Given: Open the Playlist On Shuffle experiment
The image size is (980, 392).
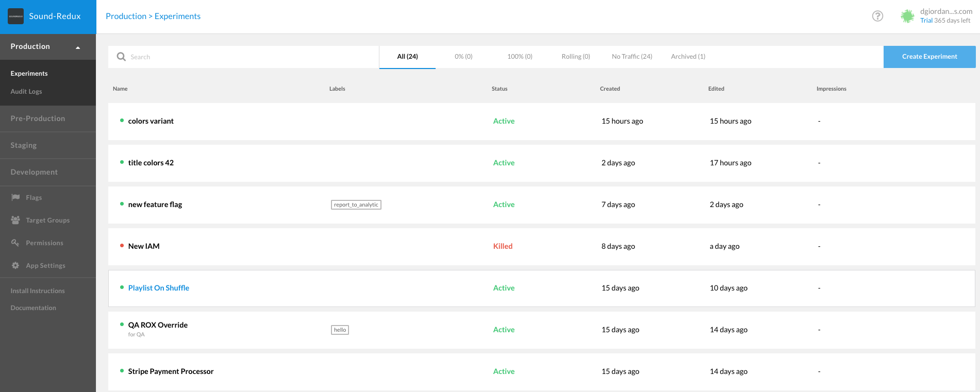Looking at the screenshot, I should click(x=159, y=288).
